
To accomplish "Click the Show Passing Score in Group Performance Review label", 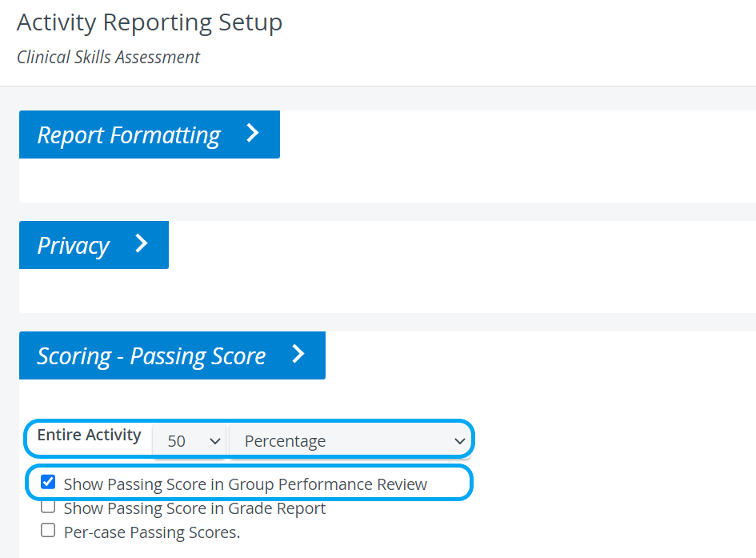I will click(246, 484).
